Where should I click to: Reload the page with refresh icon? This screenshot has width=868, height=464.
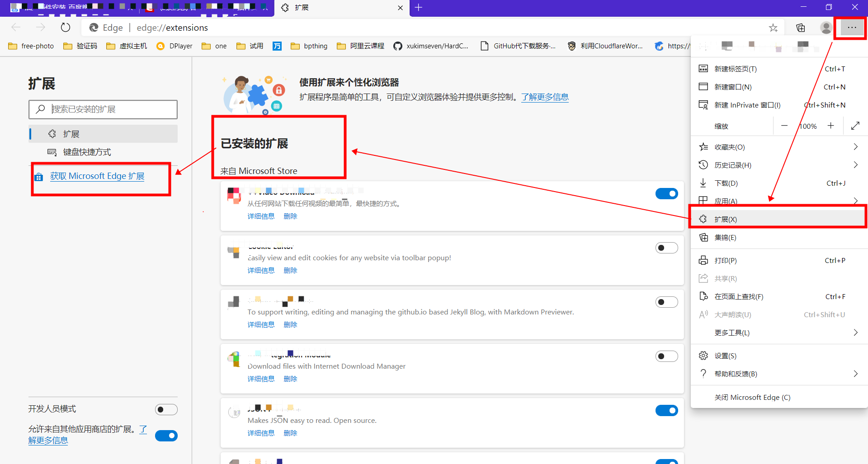tap(66, 28)
